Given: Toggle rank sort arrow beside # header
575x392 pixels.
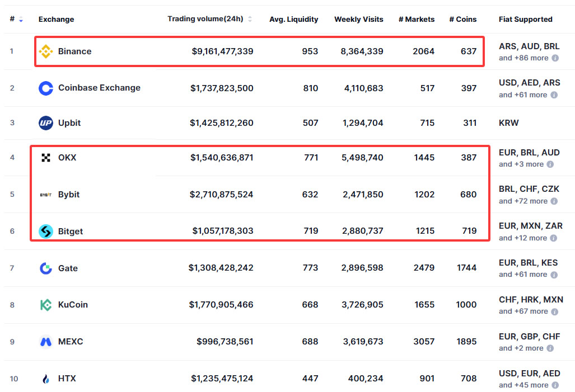Looking at the screenshot, I should click(21, 20).
